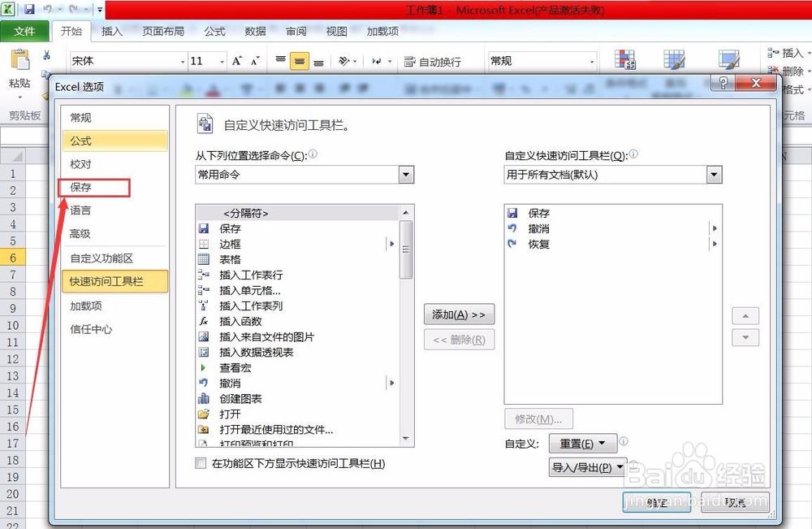
Task: Open 自定义功能区 options category
Action: pos(114,258)
